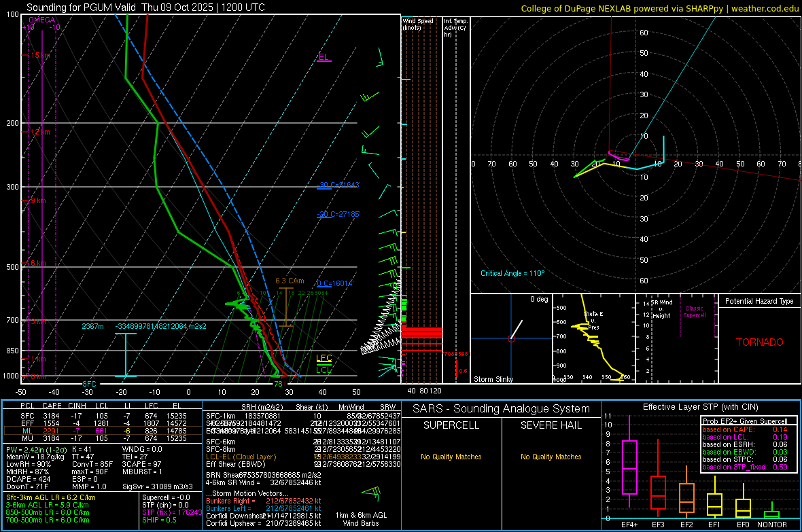Screen dimensions: 802x532
Task: Click the cyan SFC label below the skew-T
Action: (89, 384)
